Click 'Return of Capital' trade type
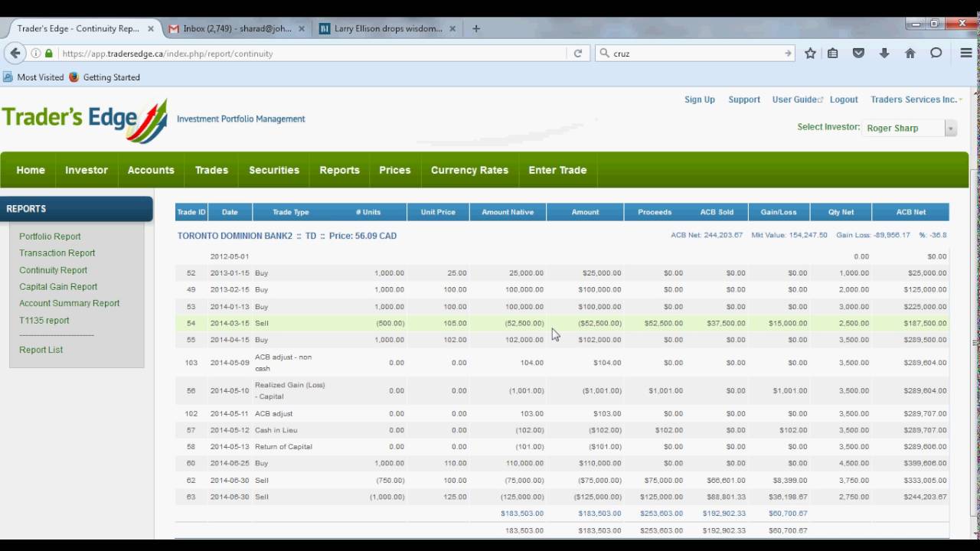The image size is (980, 551). [x=283, y=447]
